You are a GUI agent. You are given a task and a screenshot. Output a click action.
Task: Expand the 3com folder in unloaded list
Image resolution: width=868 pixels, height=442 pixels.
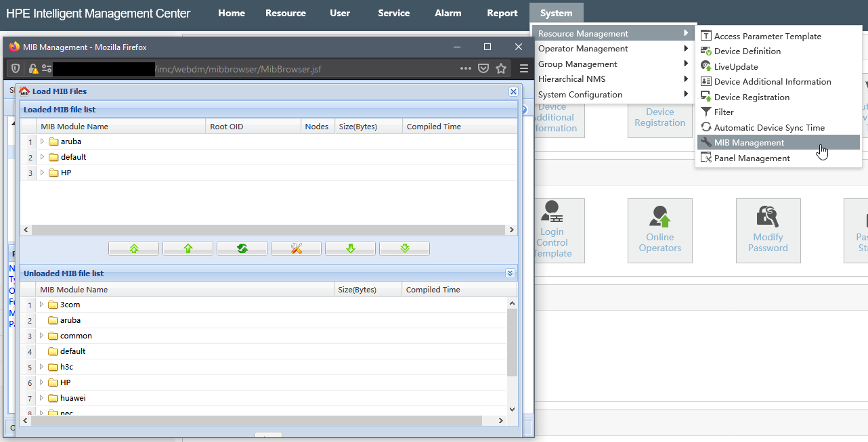41,305
